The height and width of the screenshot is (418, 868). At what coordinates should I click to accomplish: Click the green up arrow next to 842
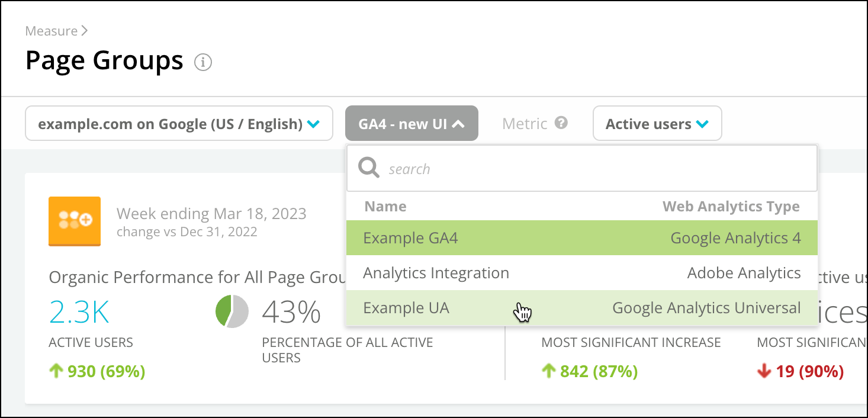549,371
